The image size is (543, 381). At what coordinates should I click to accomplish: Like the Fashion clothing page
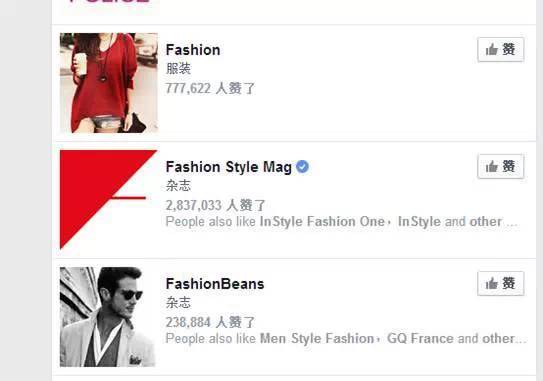[500, 50]
